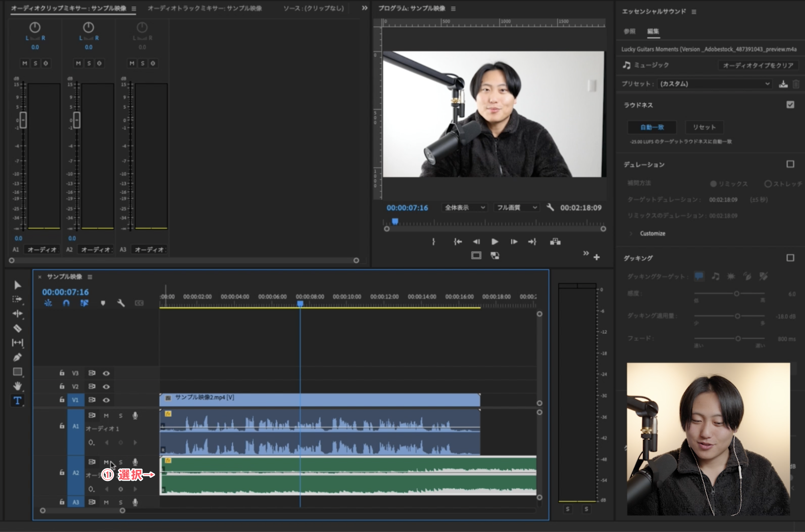Select the Ripple Edit tool
Viewport: 805px width, 532px height.
[17, 314]
